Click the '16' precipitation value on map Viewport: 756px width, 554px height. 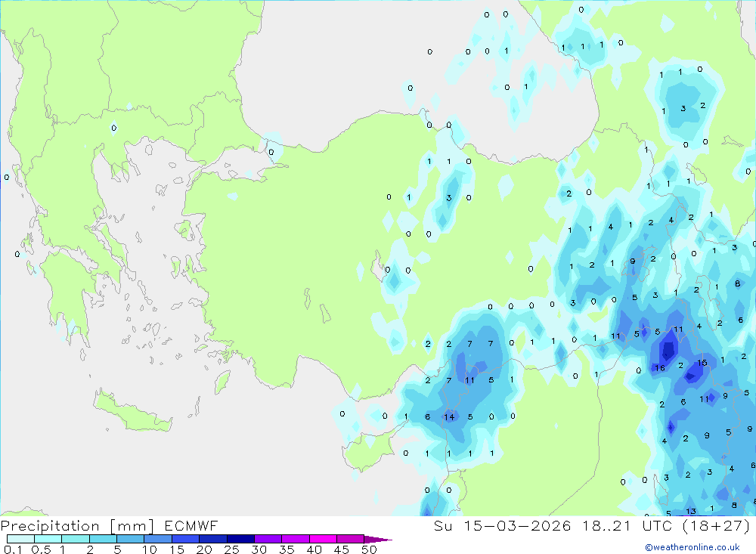coord(660,368)
